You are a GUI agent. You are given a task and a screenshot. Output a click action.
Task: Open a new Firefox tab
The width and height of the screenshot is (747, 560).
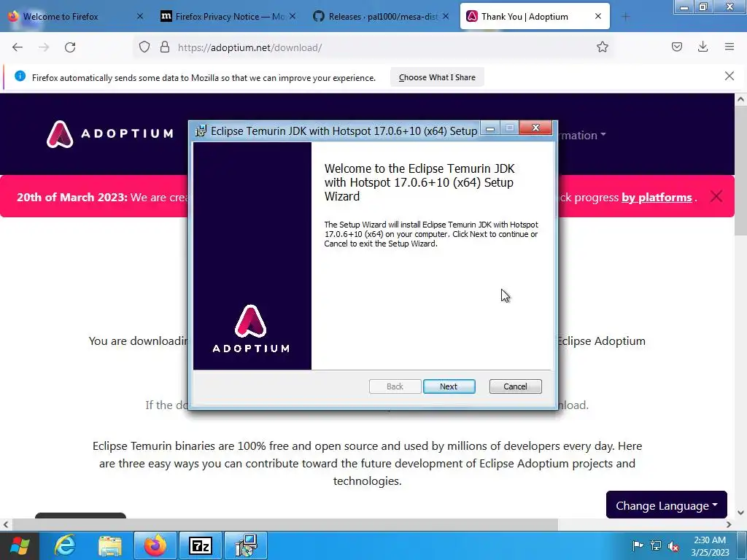coord(625,17)
